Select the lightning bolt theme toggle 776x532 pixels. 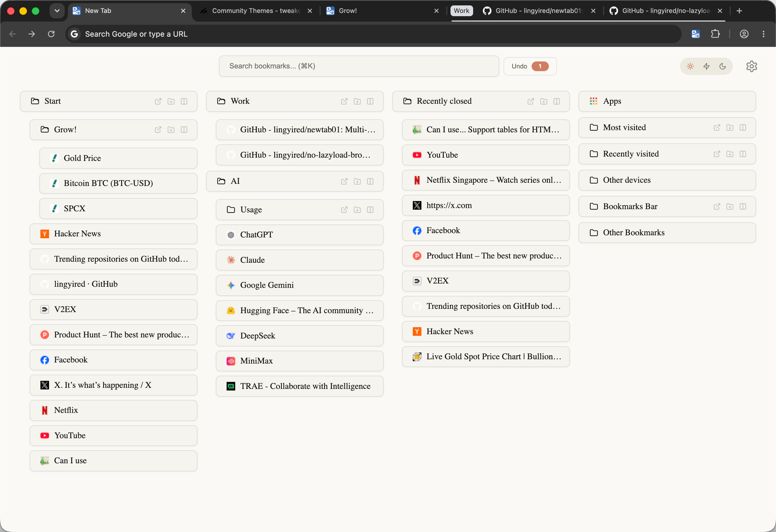tap(706, 66)
